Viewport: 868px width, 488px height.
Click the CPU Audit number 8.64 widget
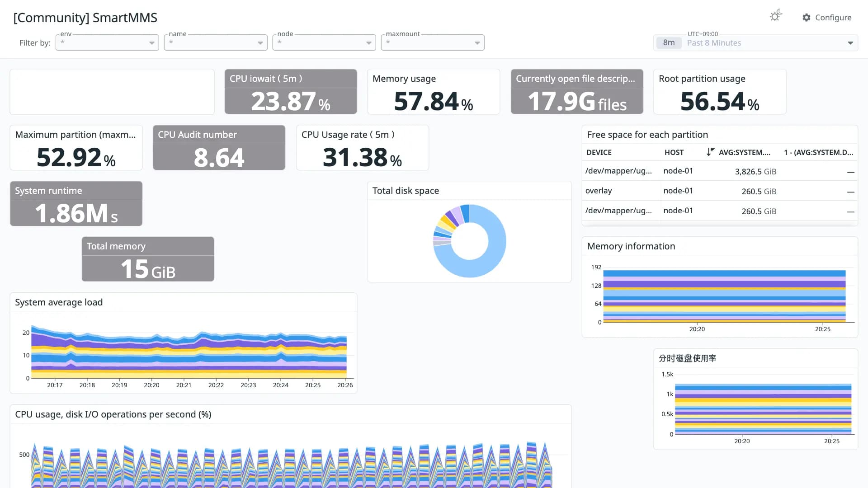pos(219,148)
